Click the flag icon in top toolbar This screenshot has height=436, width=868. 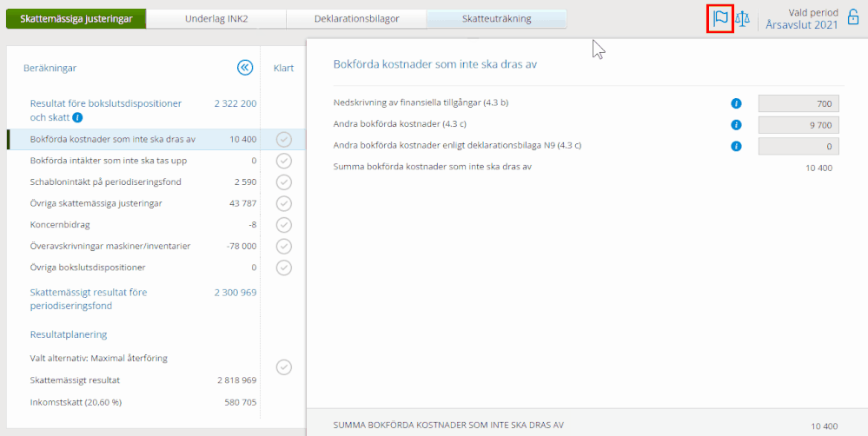pos(719,18)
